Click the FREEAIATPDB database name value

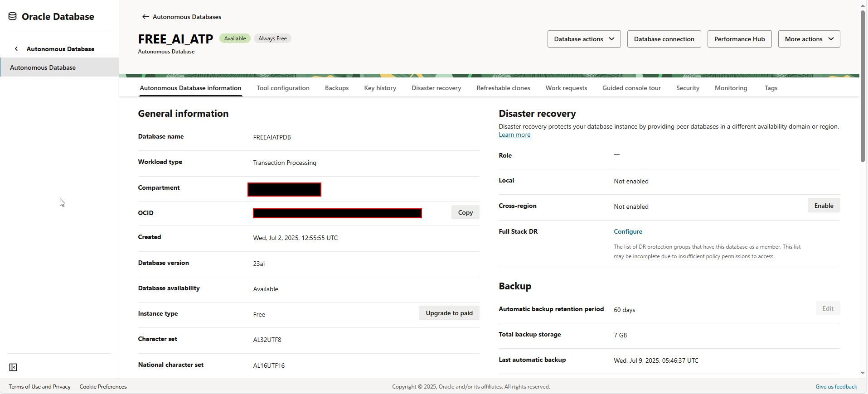[272, 137]
